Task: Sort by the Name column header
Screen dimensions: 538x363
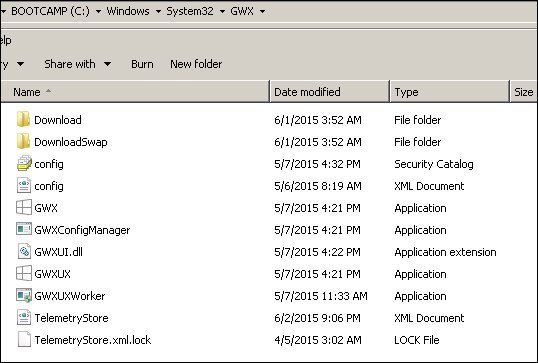Action: [x=135, y=92]
